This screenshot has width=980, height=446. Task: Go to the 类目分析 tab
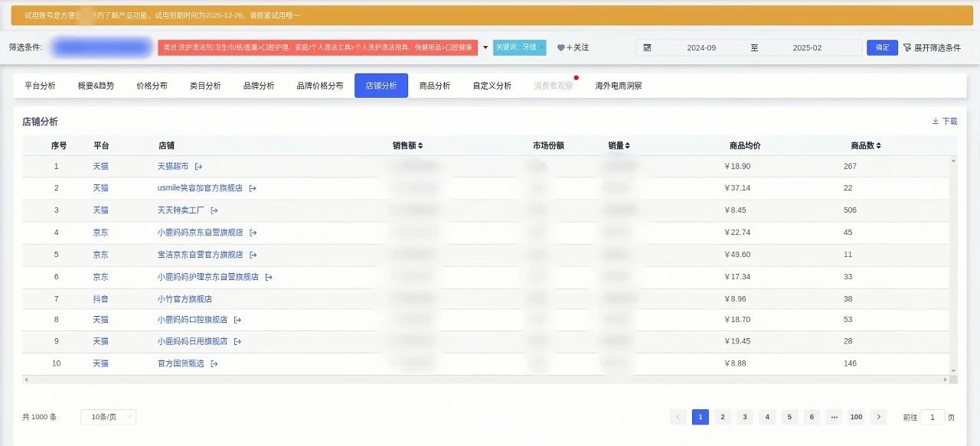point(205,86)
